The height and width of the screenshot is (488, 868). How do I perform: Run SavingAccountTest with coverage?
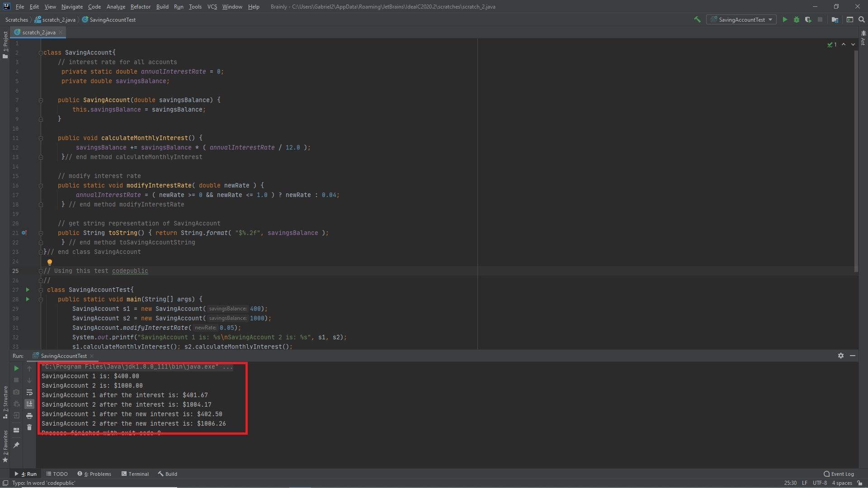(808, 19)
